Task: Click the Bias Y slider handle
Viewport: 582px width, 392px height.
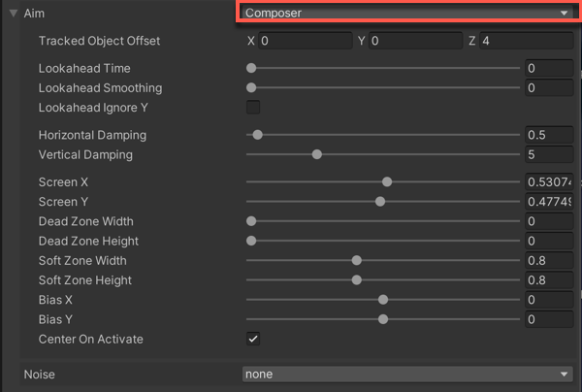Action: (383, 319)
